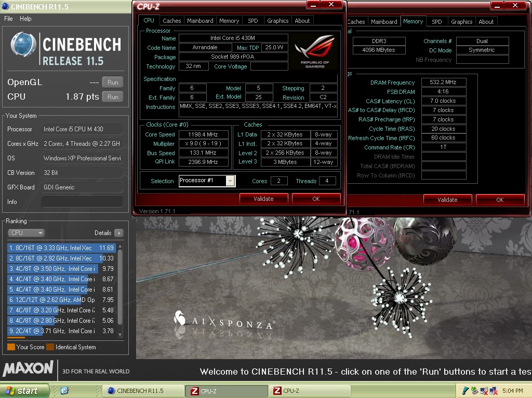Click the ranking list scrollbar up arrow
Screen dimensions: 532x398
(x=120, y=246)
